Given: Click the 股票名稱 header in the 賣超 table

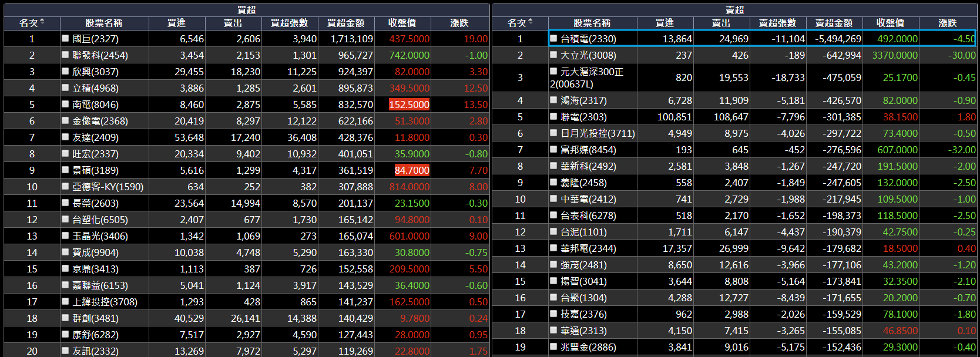Looking at the screenshot, I should point(592,23).
